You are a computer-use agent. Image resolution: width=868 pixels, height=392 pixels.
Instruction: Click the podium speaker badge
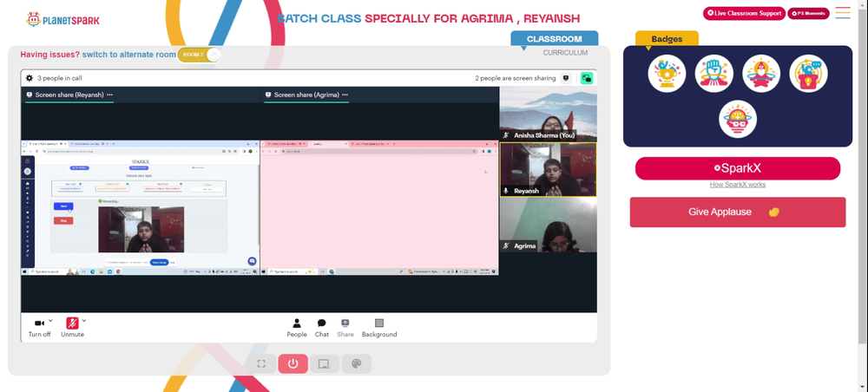(808, 74)
